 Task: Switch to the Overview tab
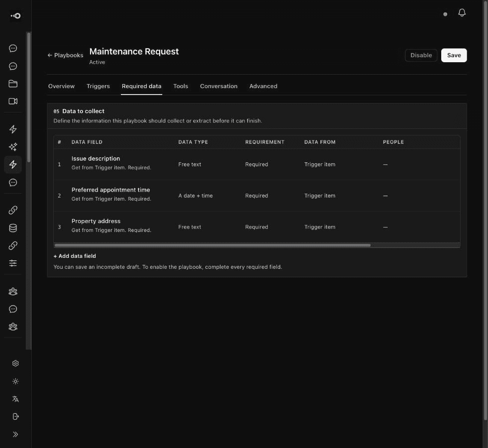[x=61, y=86]
